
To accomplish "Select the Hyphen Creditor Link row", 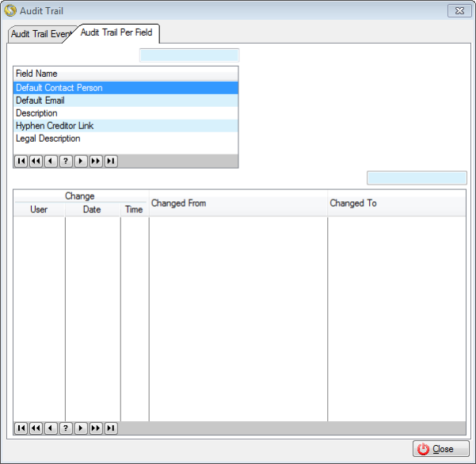I will coord(126,126).
